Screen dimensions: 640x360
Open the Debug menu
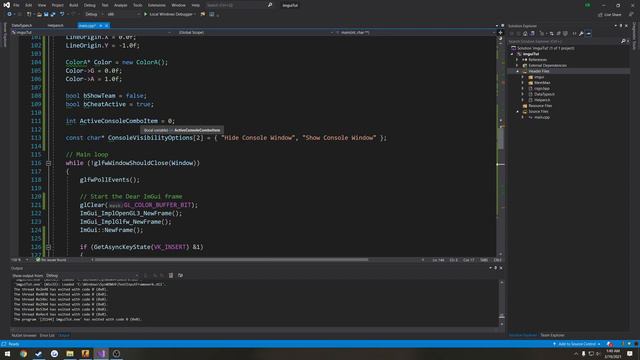(x=89, y=5)
